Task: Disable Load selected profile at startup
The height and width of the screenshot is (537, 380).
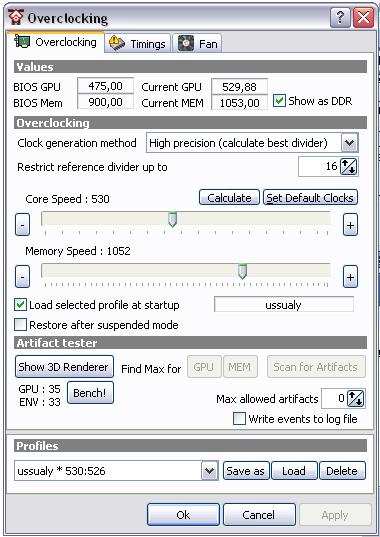Action: [20, 304]
